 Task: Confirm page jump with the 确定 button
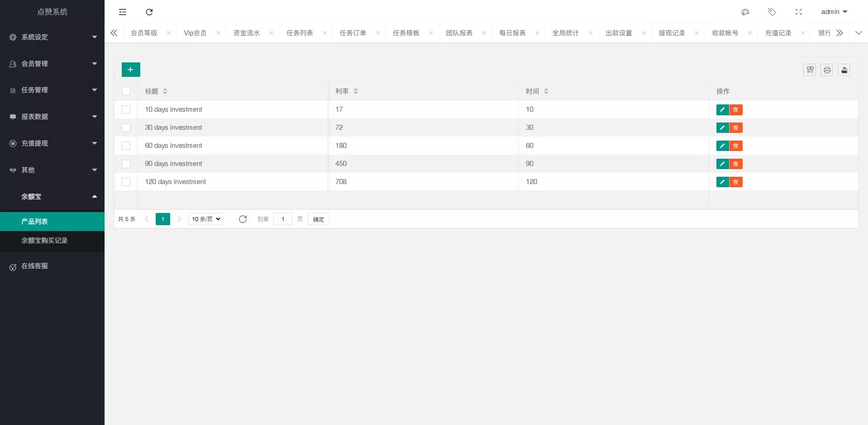coord(318,219)
